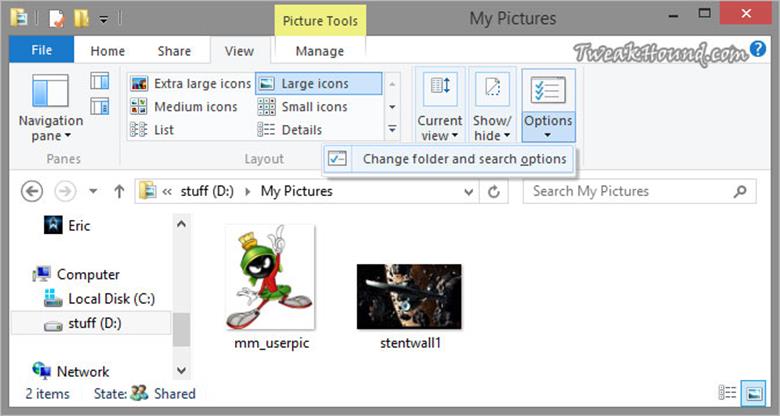Expand the stuff (D:) breadcrumb arrow
Screen dimensions: 780x416
click(248, 191)
